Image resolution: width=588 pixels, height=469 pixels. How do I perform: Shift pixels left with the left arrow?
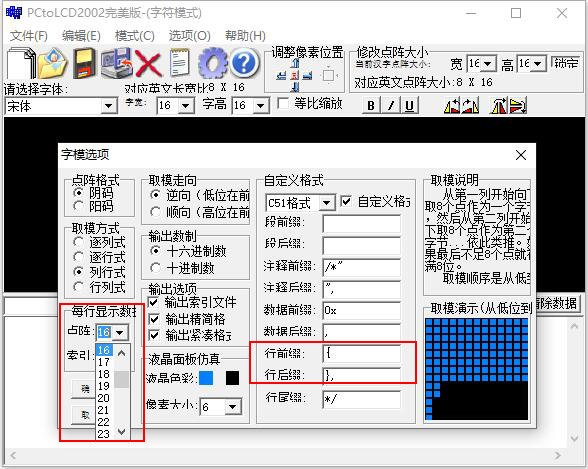tap(281, 75)
